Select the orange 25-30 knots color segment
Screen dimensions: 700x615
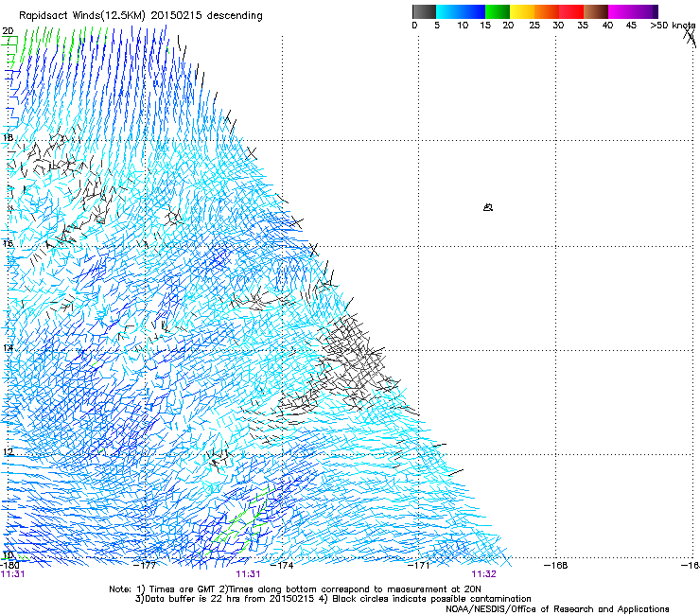(547, 11)
